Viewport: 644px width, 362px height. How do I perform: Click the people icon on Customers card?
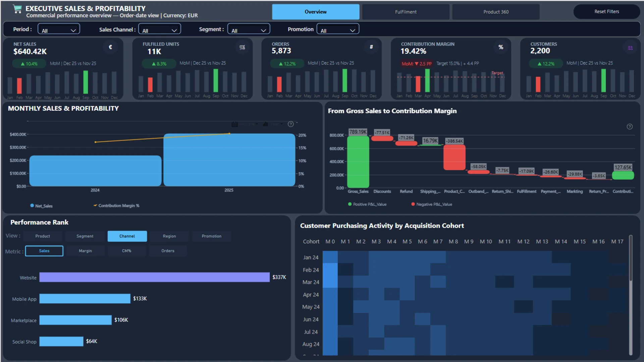(630, 48)
